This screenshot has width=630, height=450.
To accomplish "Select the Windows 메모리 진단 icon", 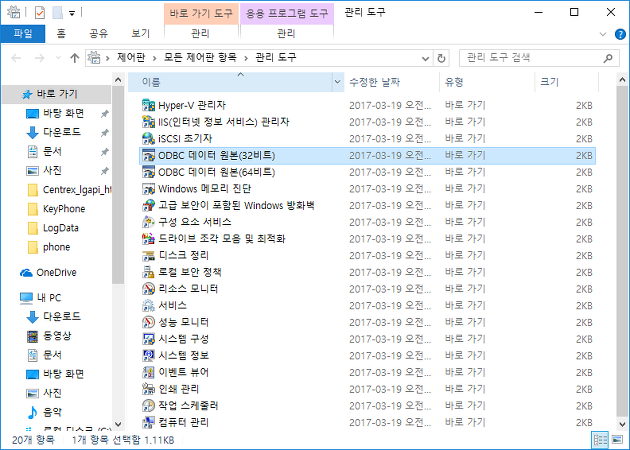I will [148, 189].
